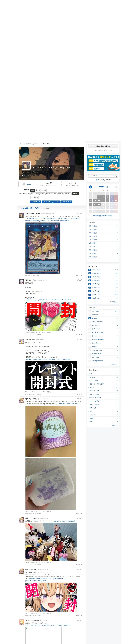
Task: Click the profile avatar image
Action: point(26,166)
